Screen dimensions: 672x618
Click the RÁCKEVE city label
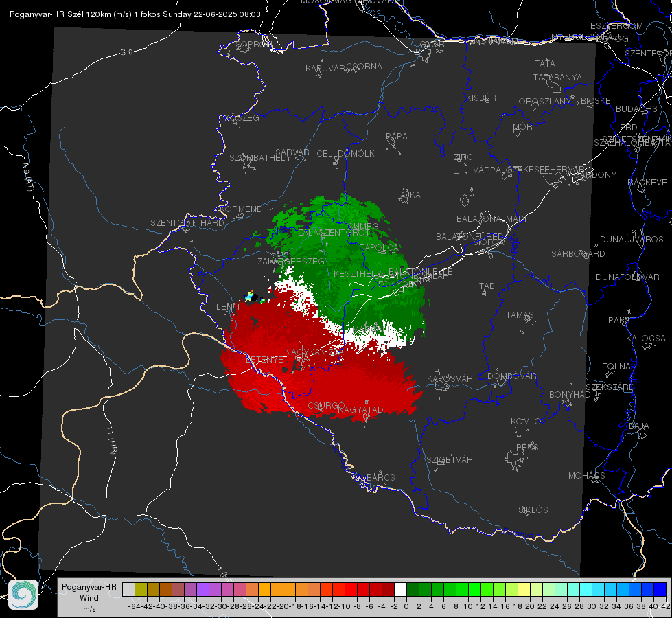click(647, 183)
